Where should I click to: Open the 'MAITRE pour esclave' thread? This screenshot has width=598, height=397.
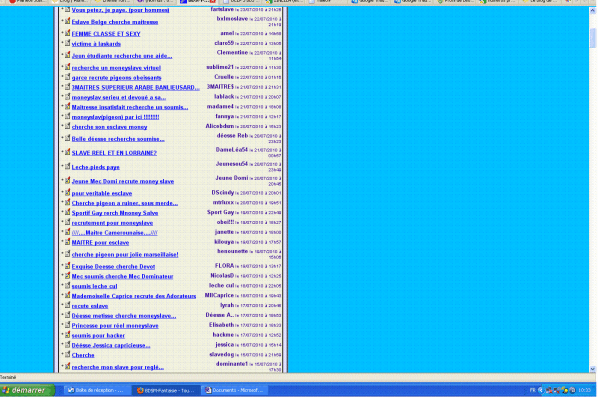100,243
